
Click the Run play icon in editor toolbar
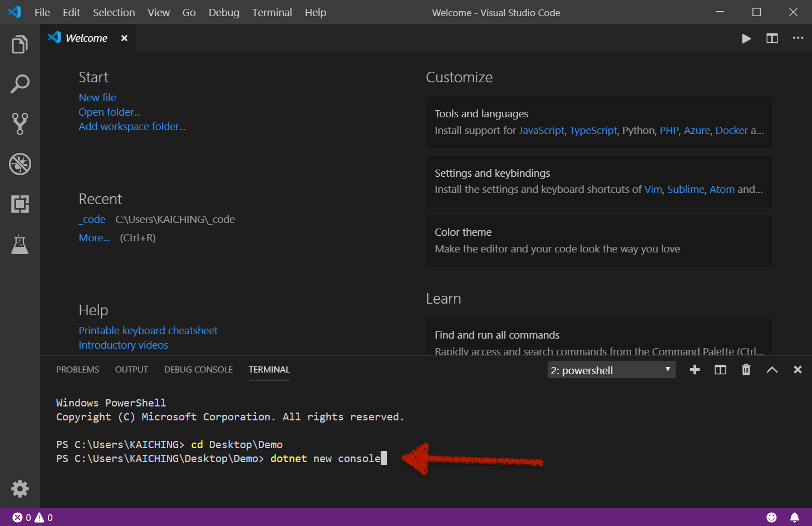[x=746, y=38]
